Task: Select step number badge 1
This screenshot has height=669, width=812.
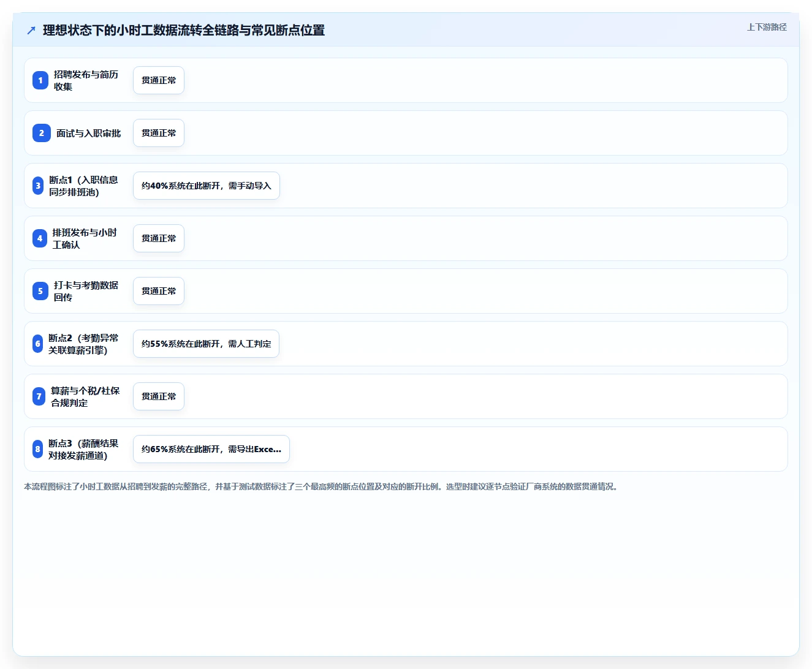Action: tap(40, 80)
